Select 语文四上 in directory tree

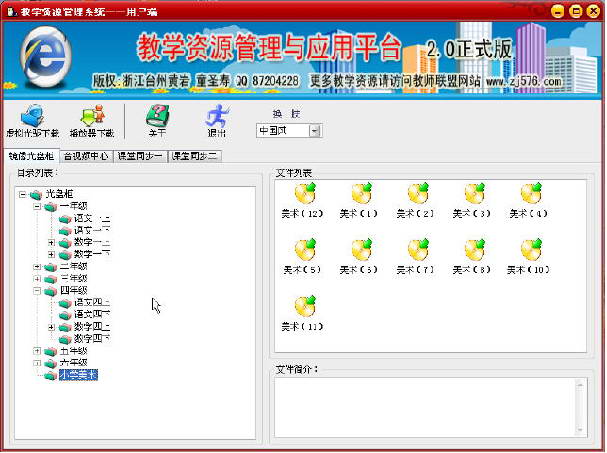(92, 302)
